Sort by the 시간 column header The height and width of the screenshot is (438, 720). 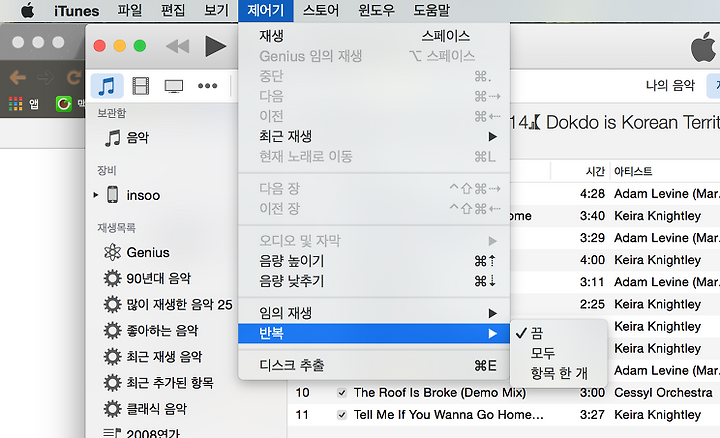click(x=595, y=171)
